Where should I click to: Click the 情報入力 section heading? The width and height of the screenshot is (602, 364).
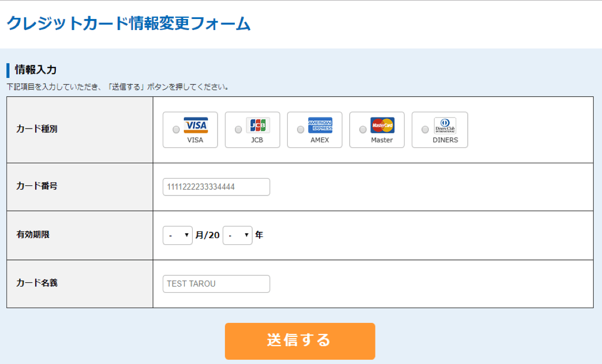coord(35,70)
